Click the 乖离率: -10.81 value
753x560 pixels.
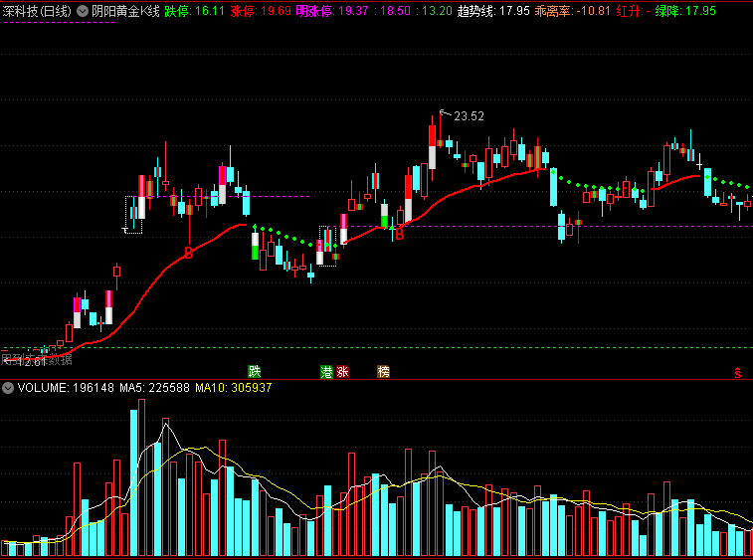click(x=572, y=11)
